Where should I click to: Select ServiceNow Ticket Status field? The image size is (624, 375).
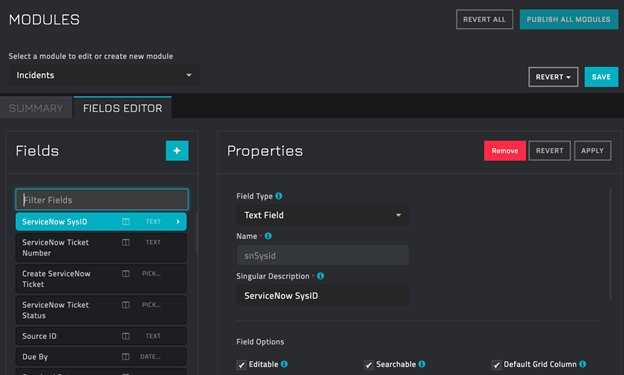(101, 310)
